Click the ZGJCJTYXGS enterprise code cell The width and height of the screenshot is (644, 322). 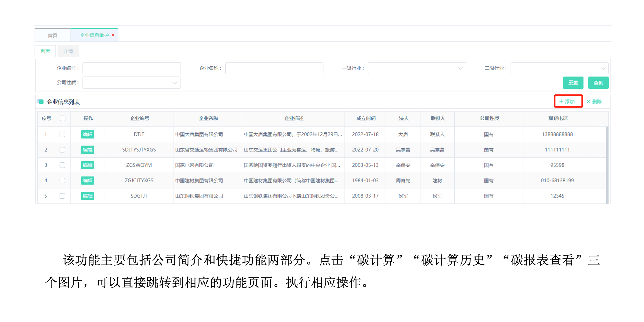[x=139, y=180]
